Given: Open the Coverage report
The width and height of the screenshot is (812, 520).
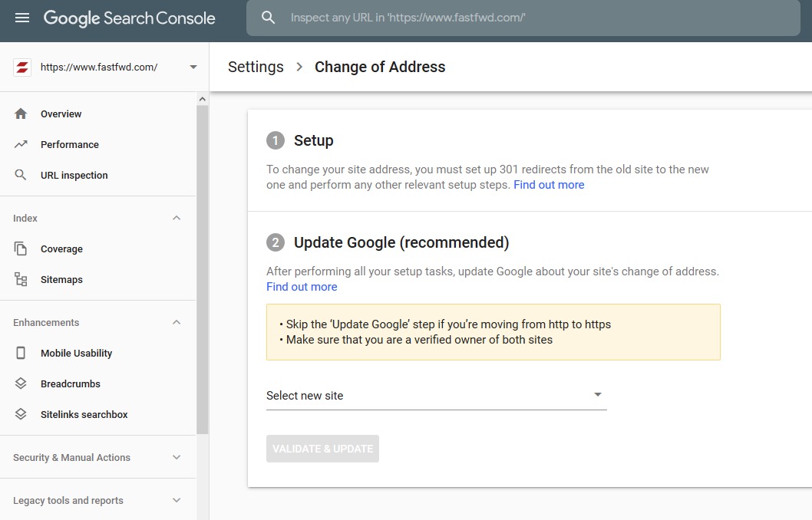Looking at the screenshot, I should (x=61, y=248).
